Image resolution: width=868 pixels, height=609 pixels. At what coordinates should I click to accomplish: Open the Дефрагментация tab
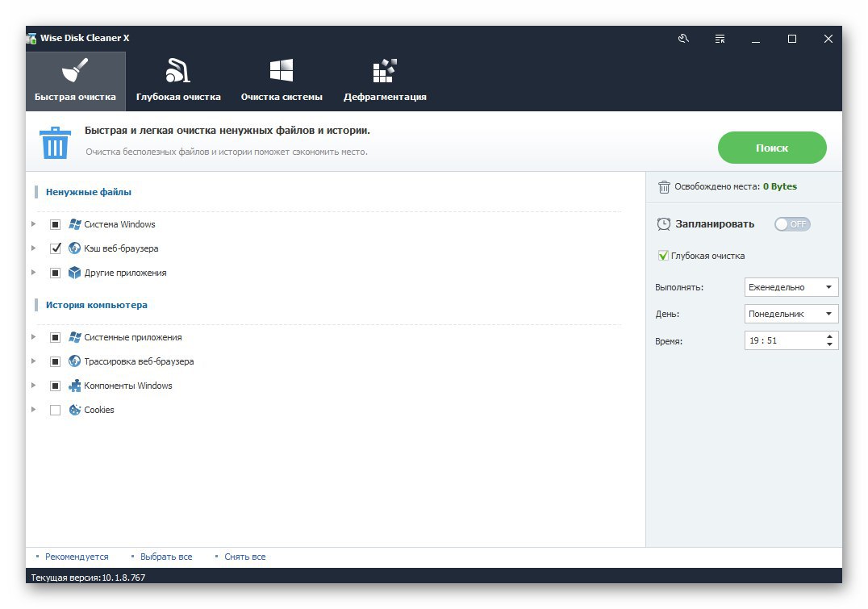(x=385, y=81)
